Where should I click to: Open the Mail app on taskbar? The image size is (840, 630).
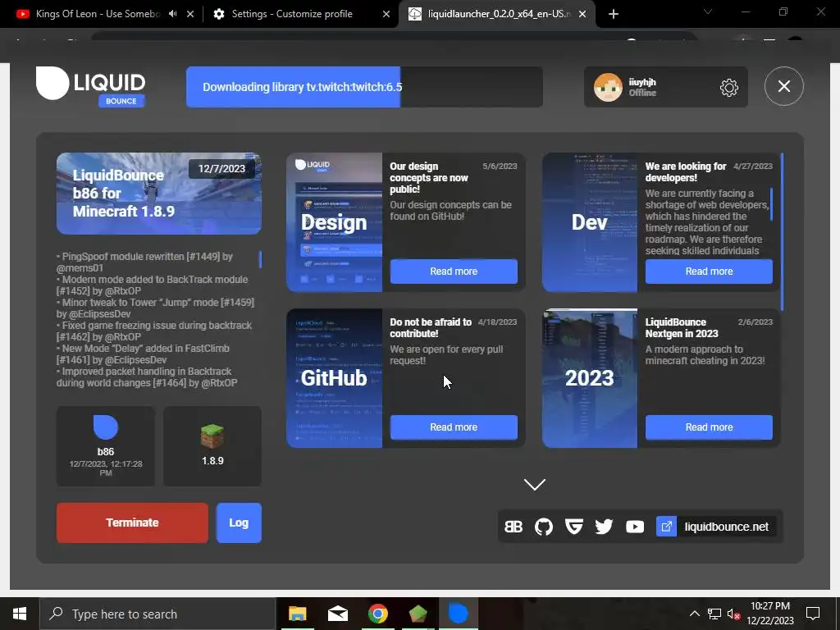(337, 614)
